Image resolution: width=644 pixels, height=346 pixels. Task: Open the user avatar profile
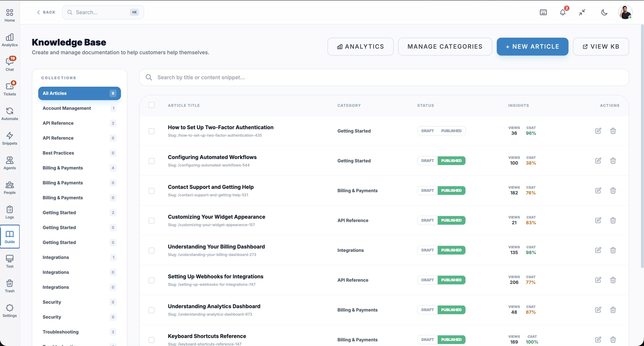coord(625,12)
